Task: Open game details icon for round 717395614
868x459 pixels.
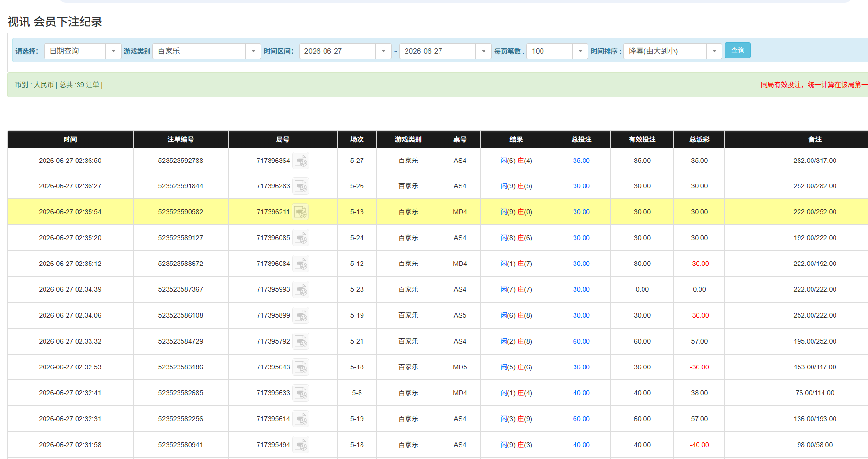Action: pos(301,419)
